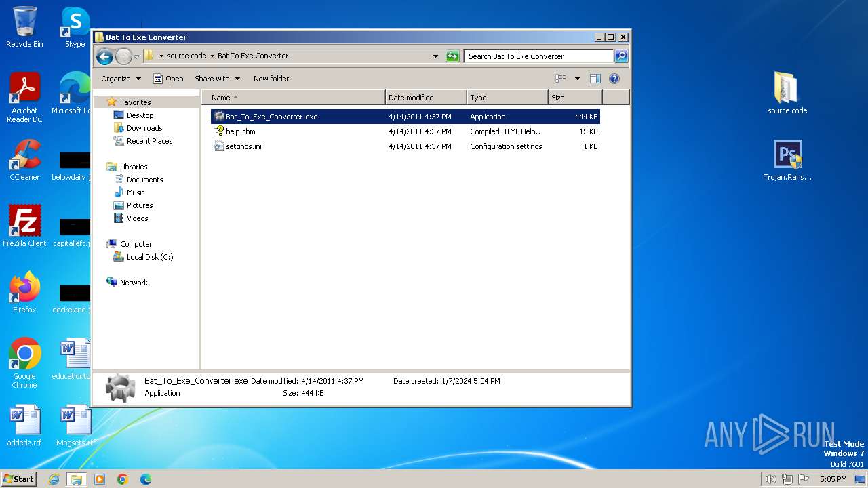Select Network in navigation pane

(x=134, y=283)
